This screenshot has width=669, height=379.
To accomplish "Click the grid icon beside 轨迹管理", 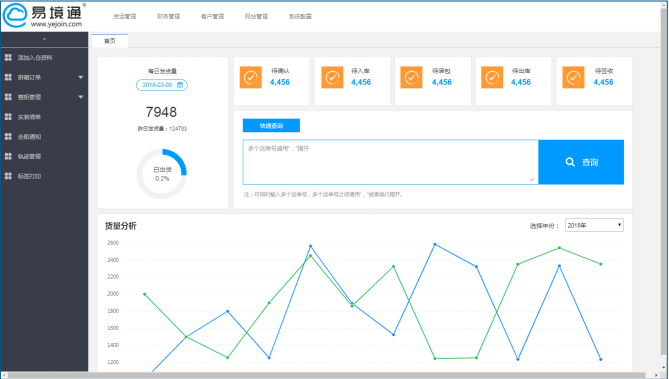I will tap(8, 156).
